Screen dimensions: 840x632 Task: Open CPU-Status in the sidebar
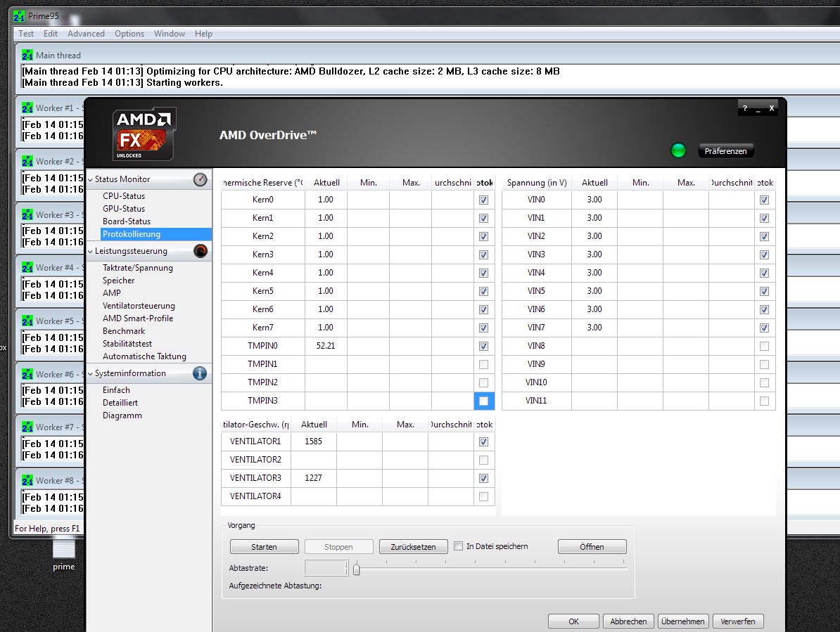[124, 196]
